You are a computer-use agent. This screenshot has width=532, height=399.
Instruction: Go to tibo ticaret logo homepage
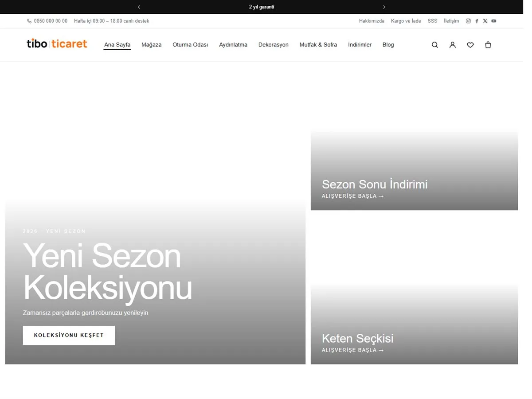coord(57,43)
